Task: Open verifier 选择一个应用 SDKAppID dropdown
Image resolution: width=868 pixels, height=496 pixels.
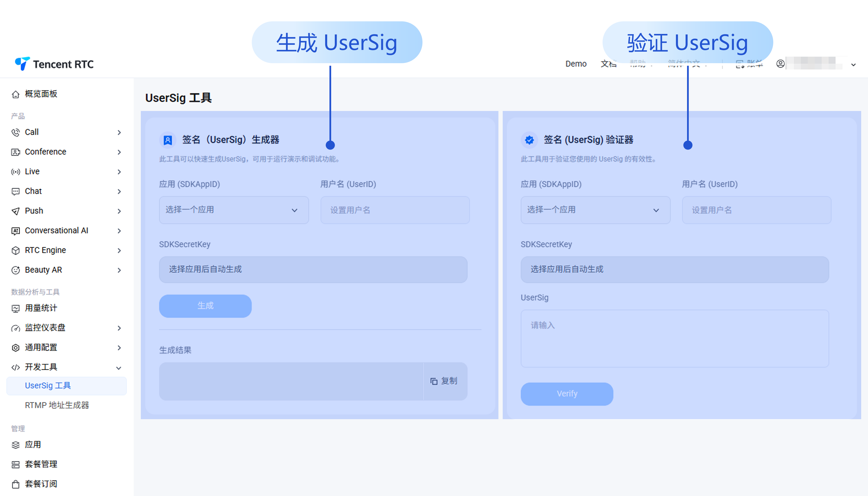Action: pyautogui.click(x=595, y=210)
